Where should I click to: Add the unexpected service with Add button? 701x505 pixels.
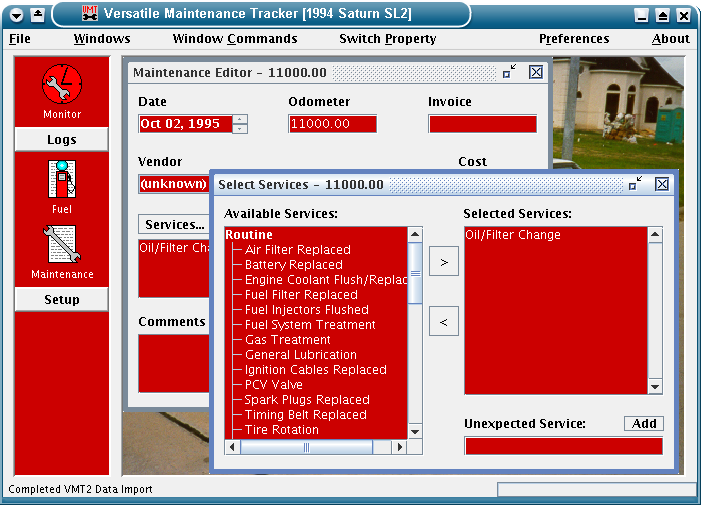click(x=644, y=424)
